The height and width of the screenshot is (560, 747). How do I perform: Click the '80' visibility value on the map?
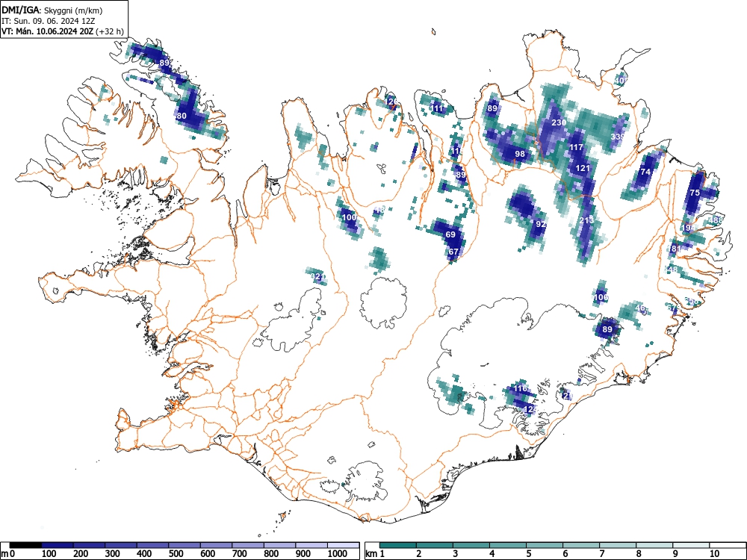click(x=182, y=116)
